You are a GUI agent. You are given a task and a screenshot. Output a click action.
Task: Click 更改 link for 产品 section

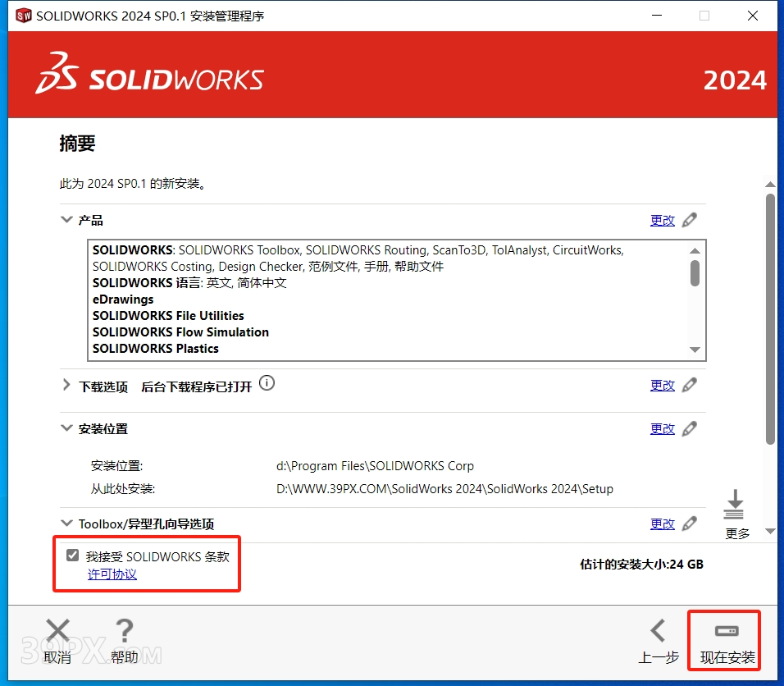pos(662,220)
